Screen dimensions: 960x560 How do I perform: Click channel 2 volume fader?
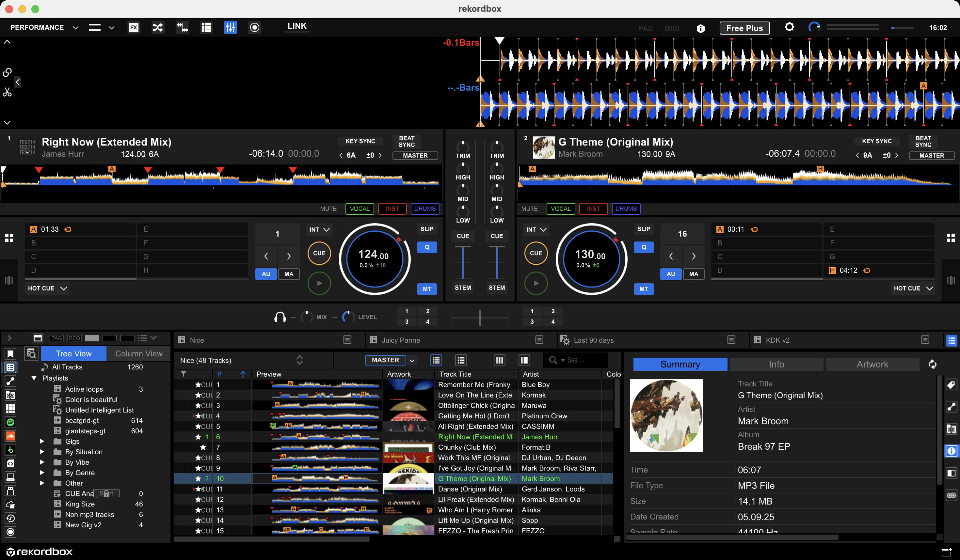(x=496, y=263)
